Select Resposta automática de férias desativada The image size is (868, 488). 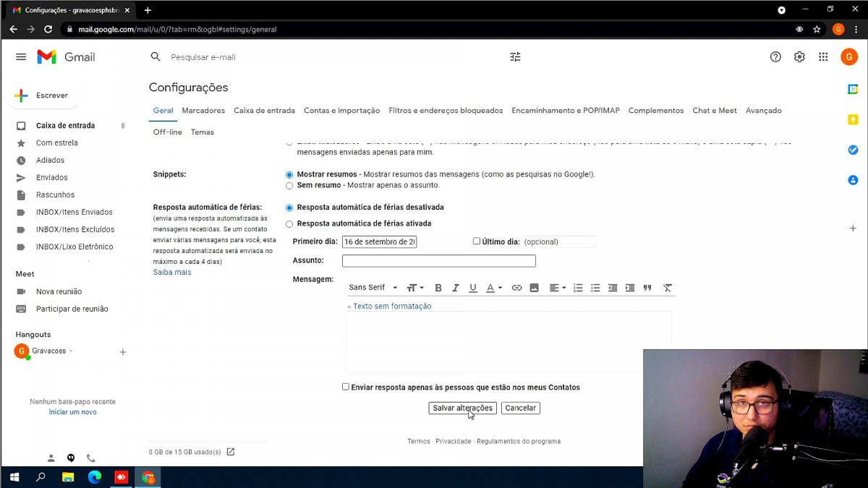289,208
